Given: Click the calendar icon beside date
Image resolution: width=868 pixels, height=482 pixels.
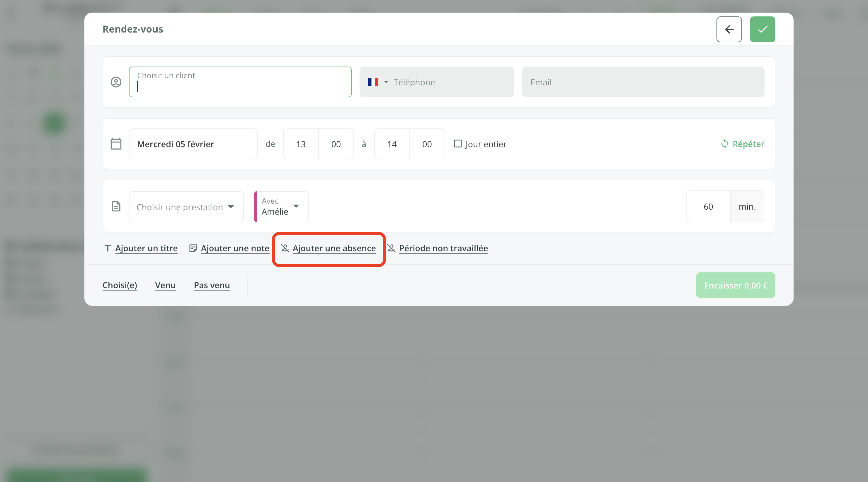Looking at the screenshot, I should click(116, 144).
